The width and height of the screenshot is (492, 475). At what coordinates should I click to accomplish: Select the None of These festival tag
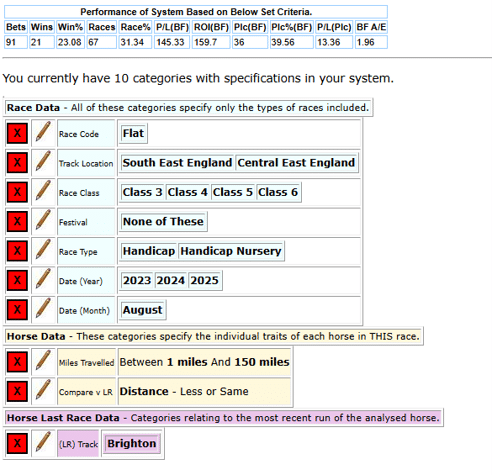click(163, 221)
